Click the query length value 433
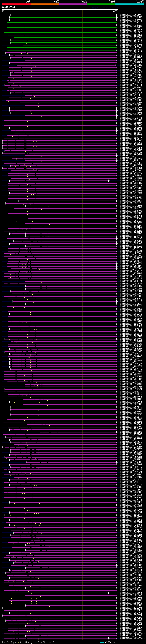 pyautogui.click(x=115, y=11)
